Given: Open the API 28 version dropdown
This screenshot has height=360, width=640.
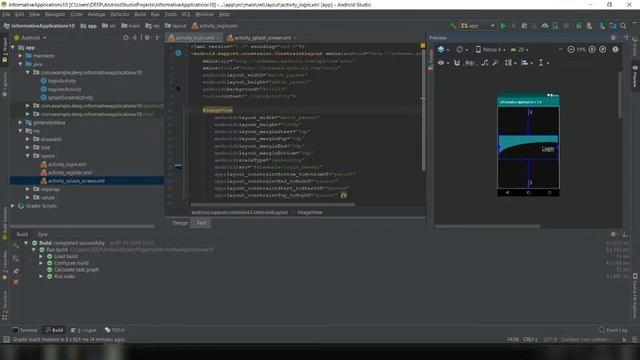Looking at the screenshot, I should pos(519,49).
